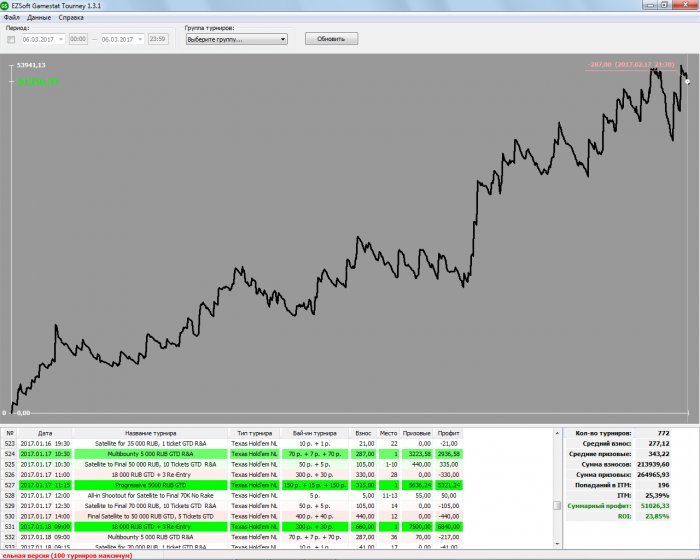Click the 23:59 end time field
This screenshot has width=700, height=560.
(x=157, y=39)
